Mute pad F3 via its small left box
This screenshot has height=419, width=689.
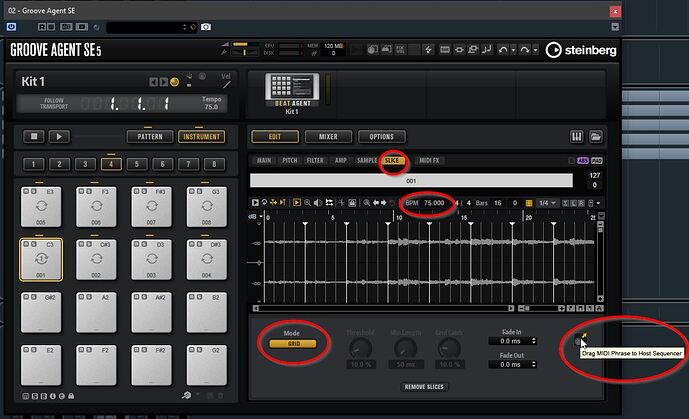coord(81,191)
